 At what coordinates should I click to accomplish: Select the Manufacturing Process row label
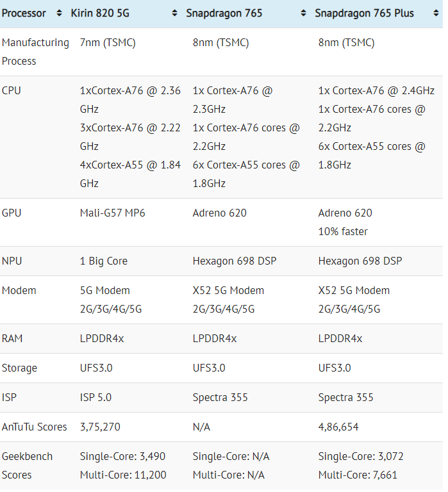35,52
